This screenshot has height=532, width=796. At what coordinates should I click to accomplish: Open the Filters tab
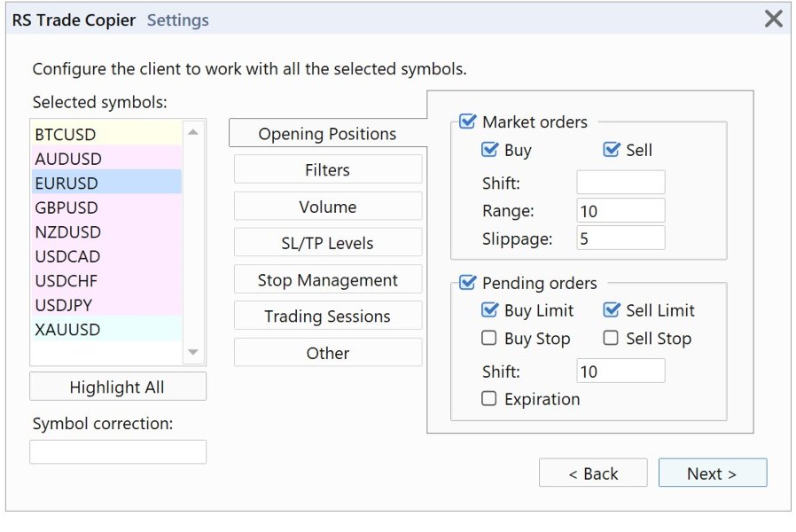pyautogui.click(x=328, y=169)
